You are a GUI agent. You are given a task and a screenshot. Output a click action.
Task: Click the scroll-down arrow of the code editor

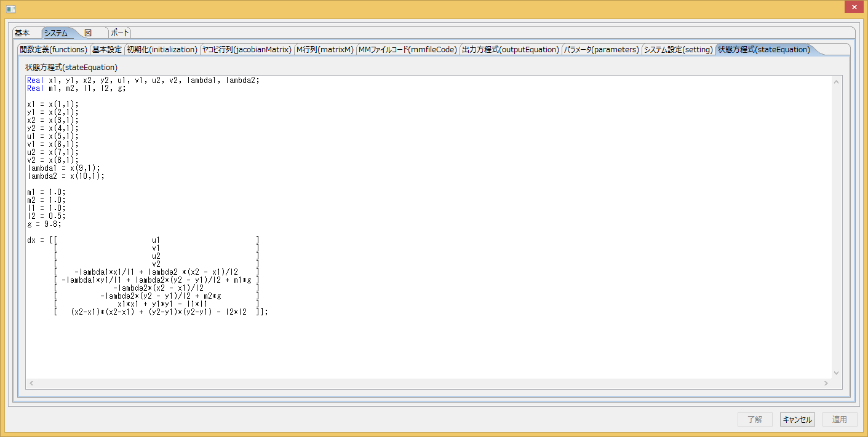tap(836, 372)
